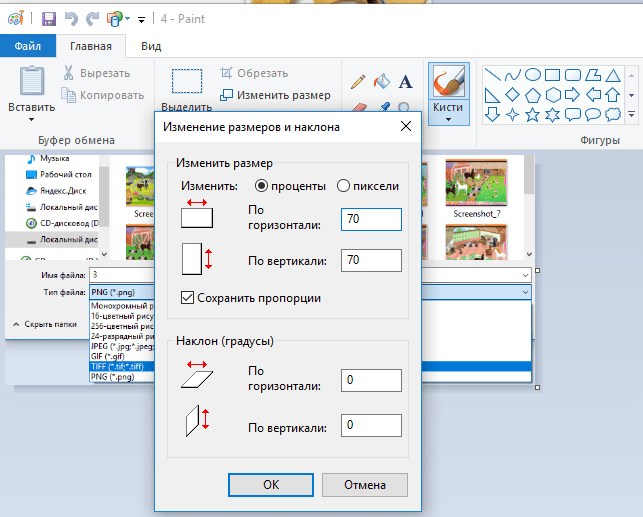
Task: Click the Save icon in quick access toolbar
Action: [x=49, y=18]
